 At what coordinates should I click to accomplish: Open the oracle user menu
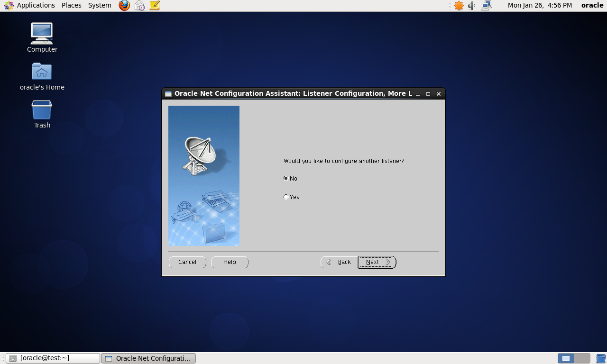tap(592, 5)
